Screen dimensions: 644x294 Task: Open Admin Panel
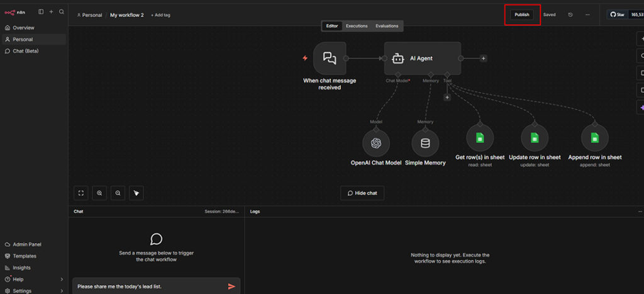[34, 244]
